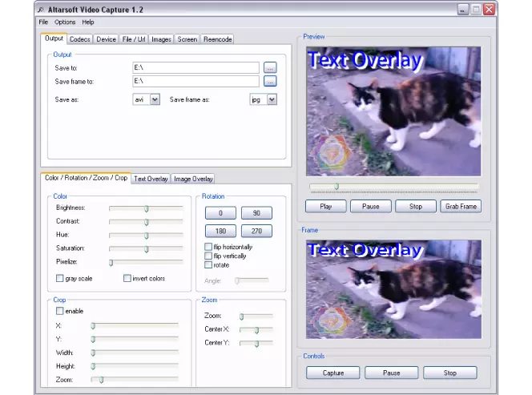Viewport: 532px width, 395px height.
Task: Set rotation to 0 degrees
Action: 220,213
